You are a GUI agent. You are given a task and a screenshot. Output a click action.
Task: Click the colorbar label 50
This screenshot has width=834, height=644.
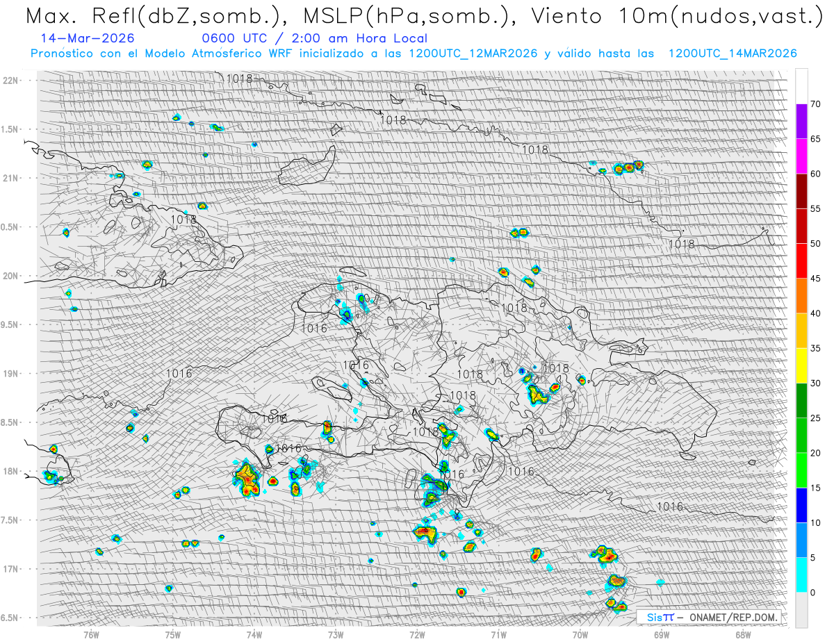(815, 244)
